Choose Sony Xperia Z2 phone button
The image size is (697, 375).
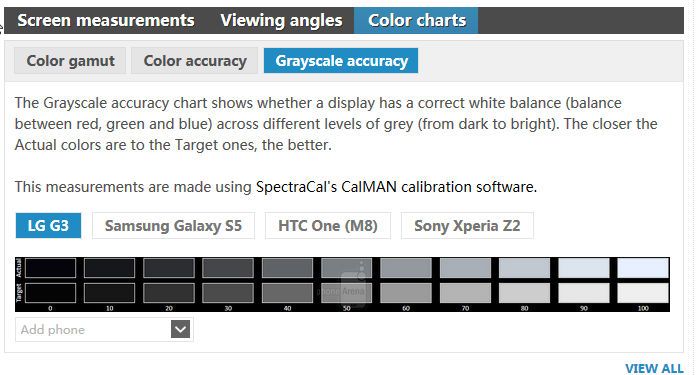point(467,226)
